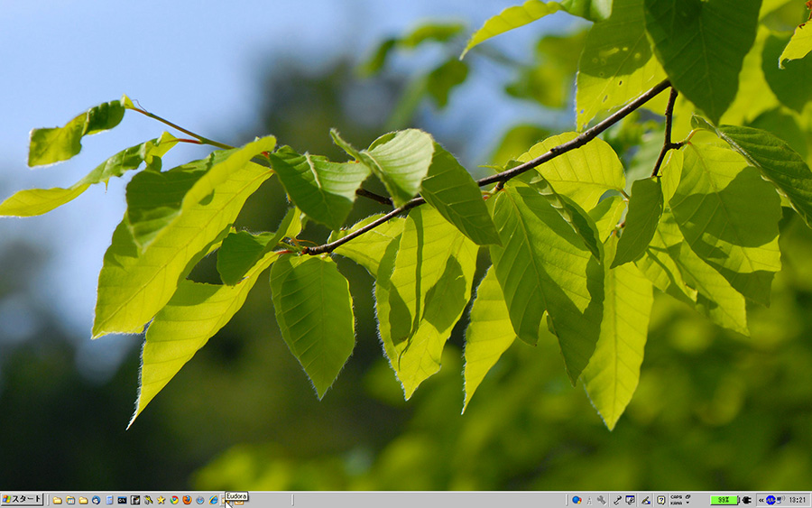Open the command prompt quick launch icon
The height and width of the screenshot is (508, 812).
pyautogui.click(x=122, y=500)
